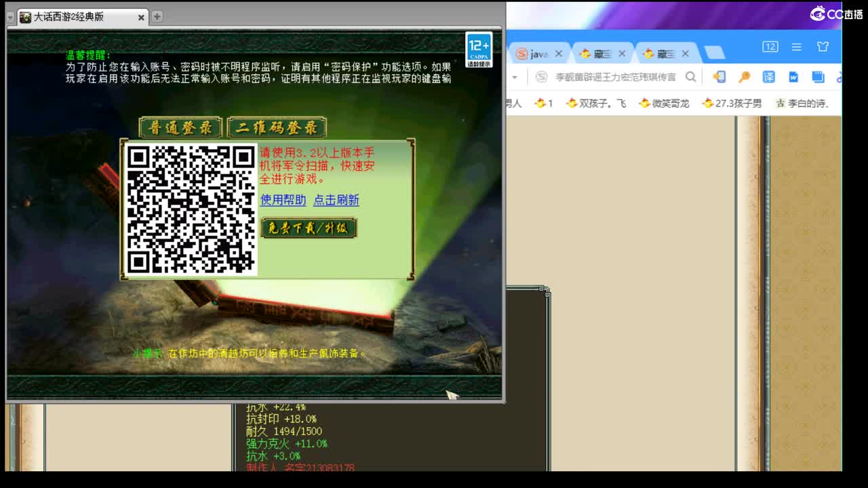Screen dimensions: 868x488
Task: Click the translate (译) toolbar icon
Action: [768, 77]
